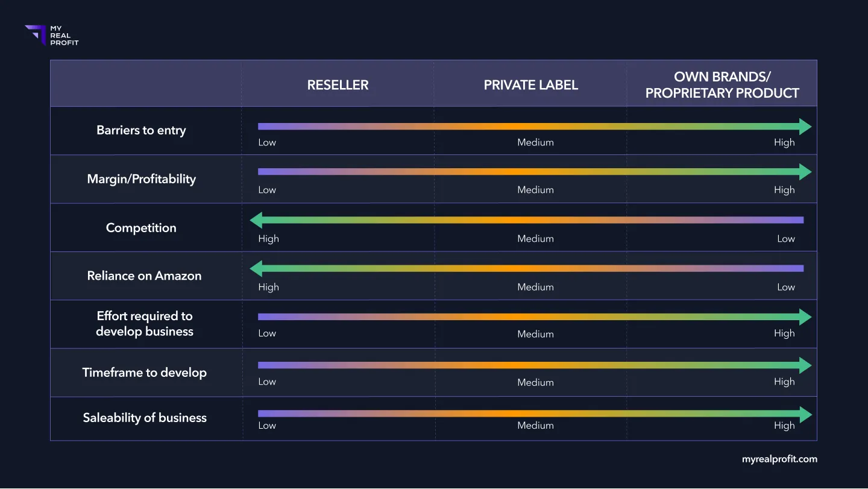Click the arrowhead on Margin/Profitability row
Screen dimensions: 868x489
[805, 172]
